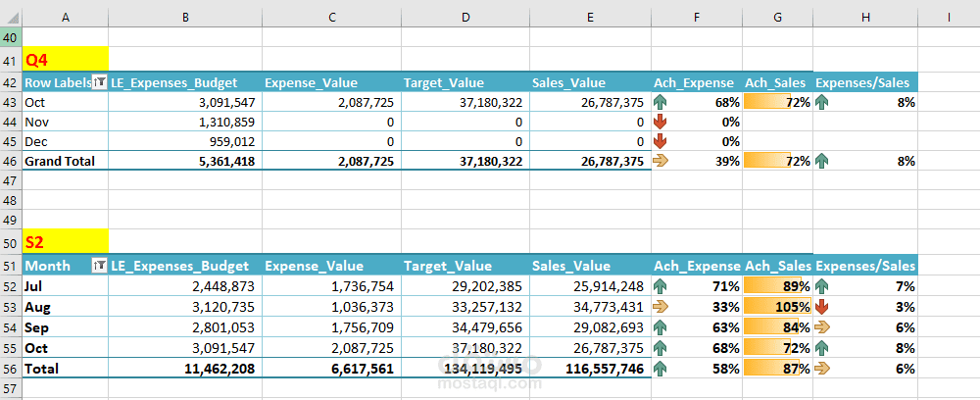This screenshot has height=400, width=980.
Task: Select row 48 header
Action: pyautogui.click(x=11, y=202)
